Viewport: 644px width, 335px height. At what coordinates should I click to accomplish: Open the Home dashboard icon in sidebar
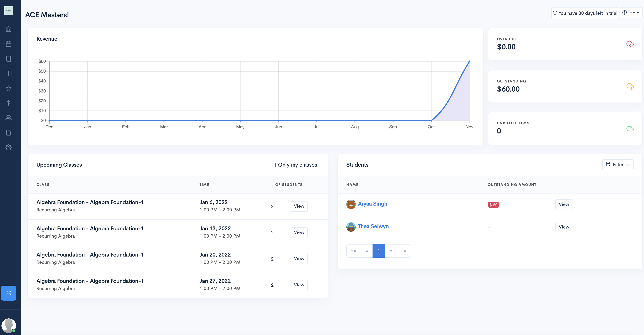click(x=9, y=29)
